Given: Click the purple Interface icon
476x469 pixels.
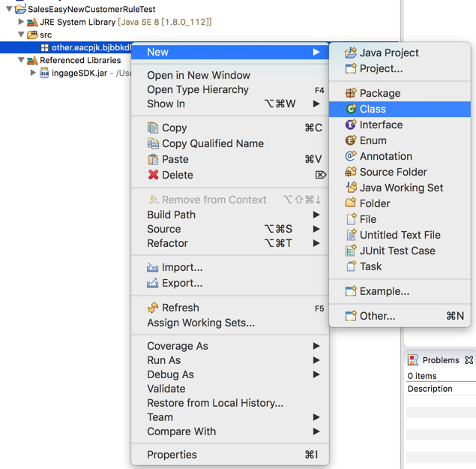Looking at the screenshot, I should click(351, 125).
